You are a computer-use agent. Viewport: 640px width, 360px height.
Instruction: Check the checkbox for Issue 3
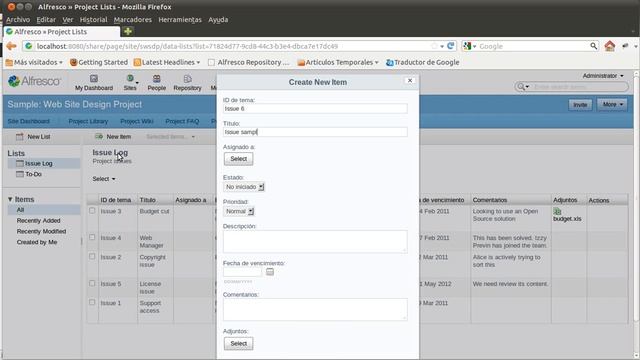point(92,211)
